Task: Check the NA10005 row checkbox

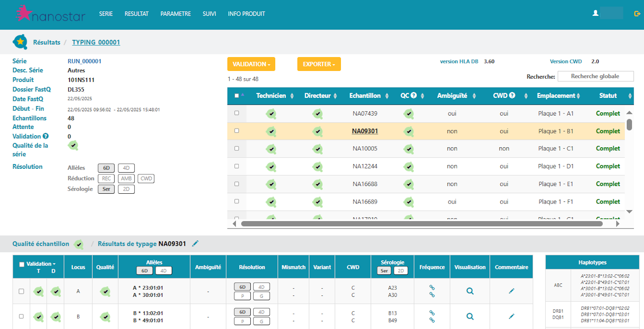Action: 237,148
